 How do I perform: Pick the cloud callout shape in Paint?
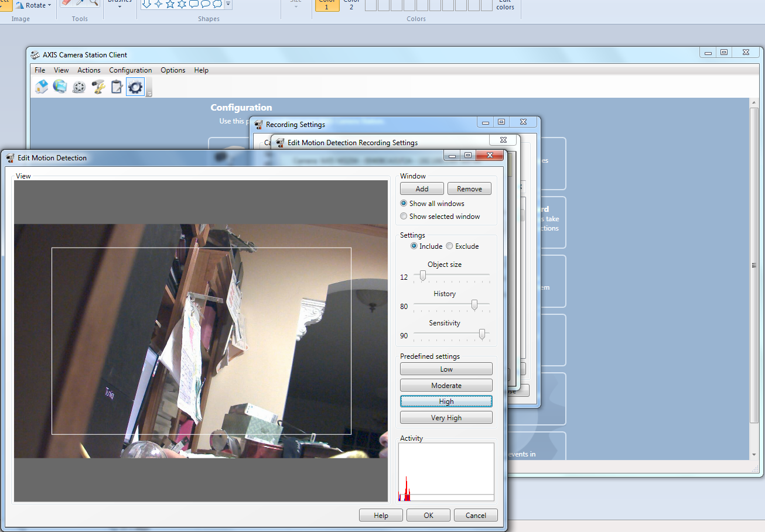[217, 4]
